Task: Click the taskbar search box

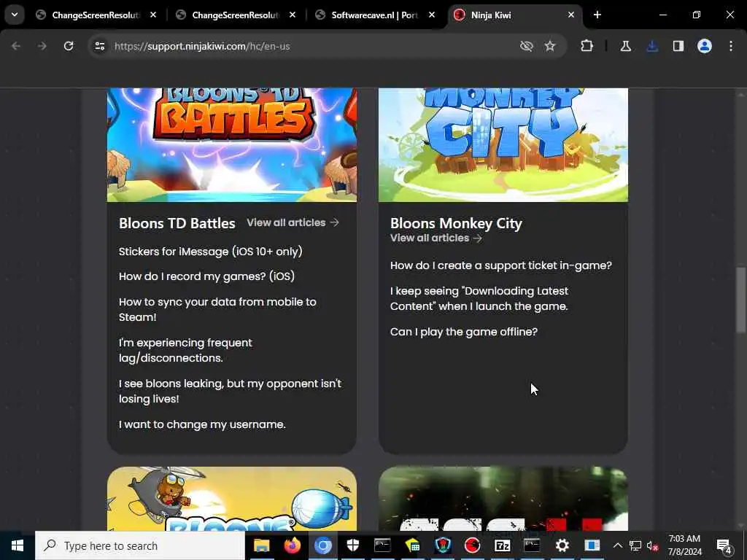Action: 140,545
